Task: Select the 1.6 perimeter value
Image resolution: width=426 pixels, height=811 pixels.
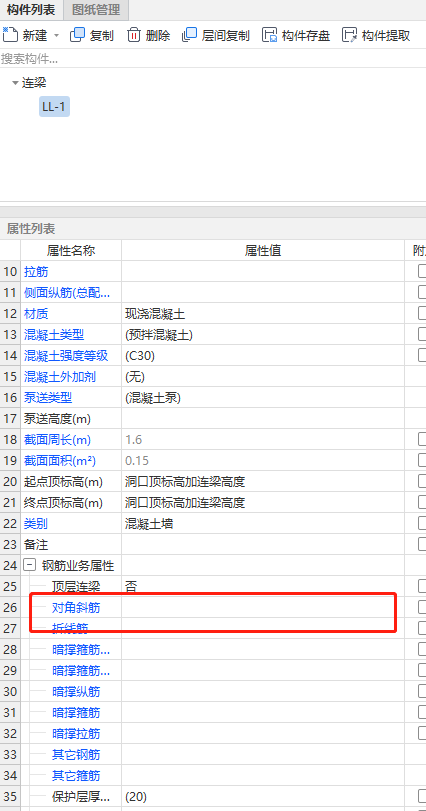Action: 133,440
